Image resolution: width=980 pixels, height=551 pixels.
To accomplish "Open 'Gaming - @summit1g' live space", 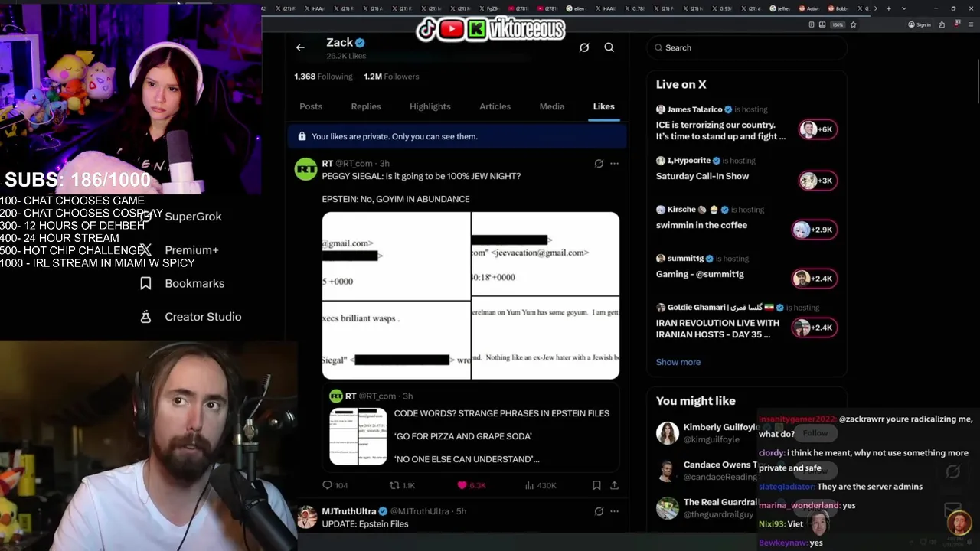I will 700,274.
